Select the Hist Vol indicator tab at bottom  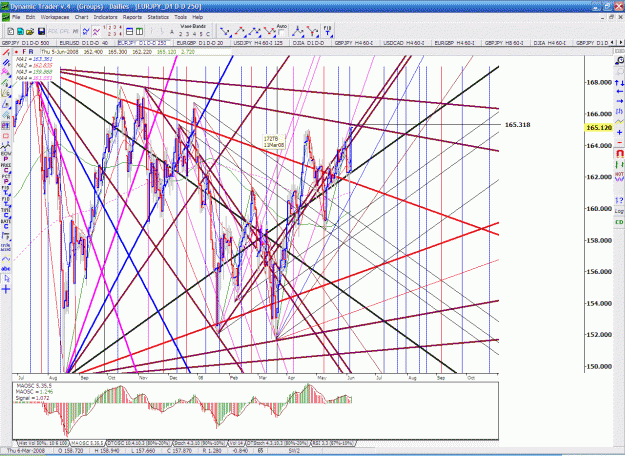coord(41,443)
